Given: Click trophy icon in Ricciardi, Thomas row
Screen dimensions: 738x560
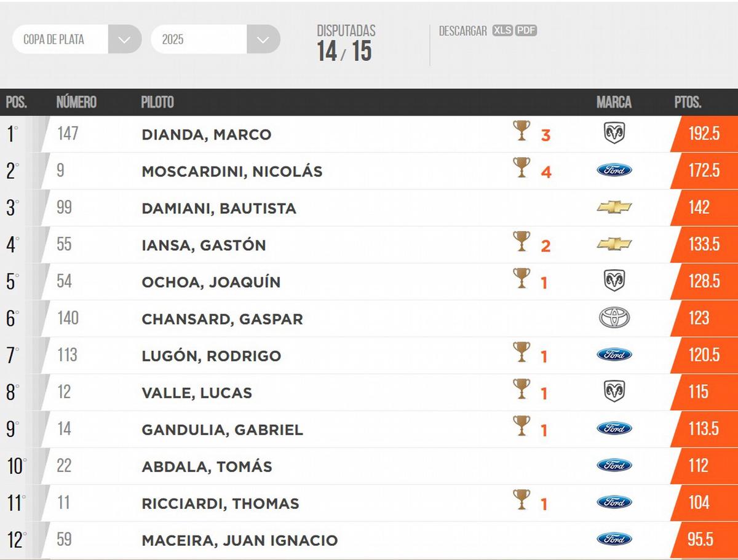Looking at the screenshot, I should point(522,500).
